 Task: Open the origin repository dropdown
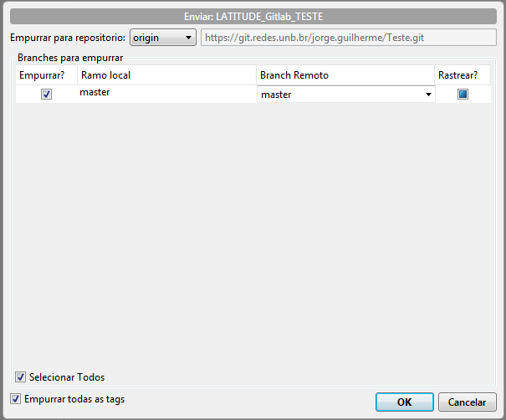point(162,38)
